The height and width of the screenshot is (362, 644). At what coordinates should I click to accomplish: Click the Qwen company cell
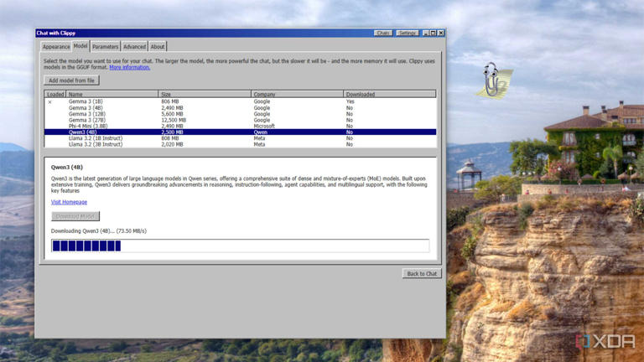(x=261, y=132)
